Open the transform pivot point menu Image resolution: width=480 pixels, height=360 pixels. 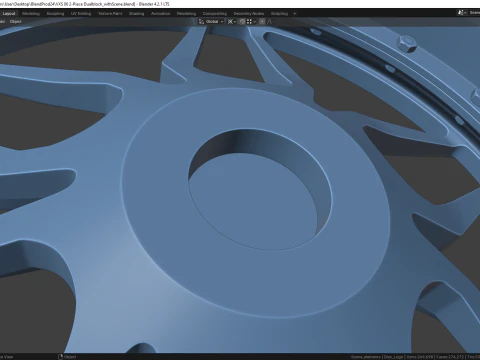(232, 21)
